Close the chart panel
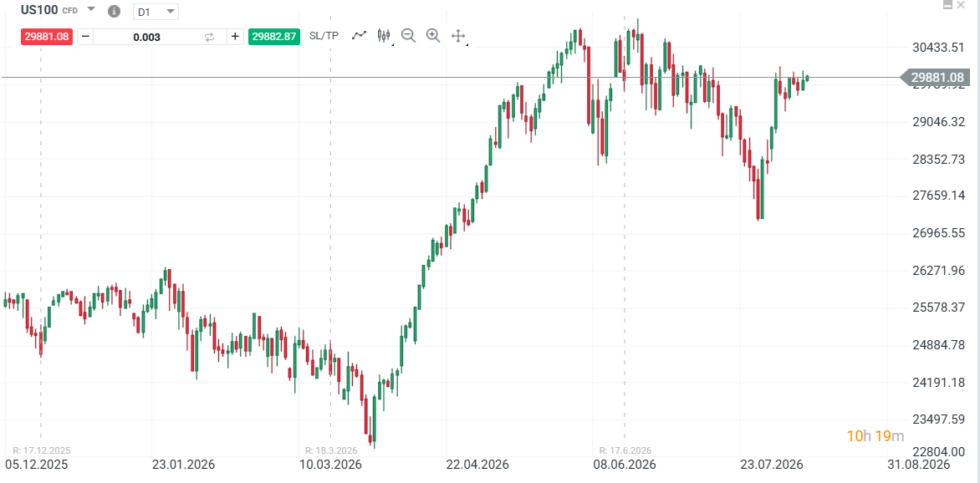This screenshot has width=980, height=483. (961, 5)
